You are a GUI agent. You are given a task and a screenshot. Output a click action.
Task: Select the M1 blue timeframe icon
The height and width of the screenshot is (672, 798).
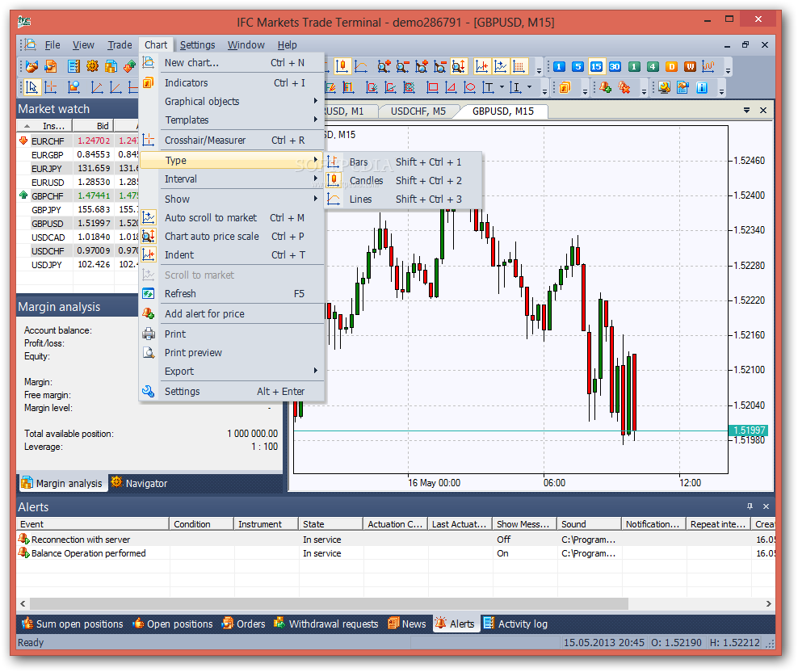pos(559,67)
